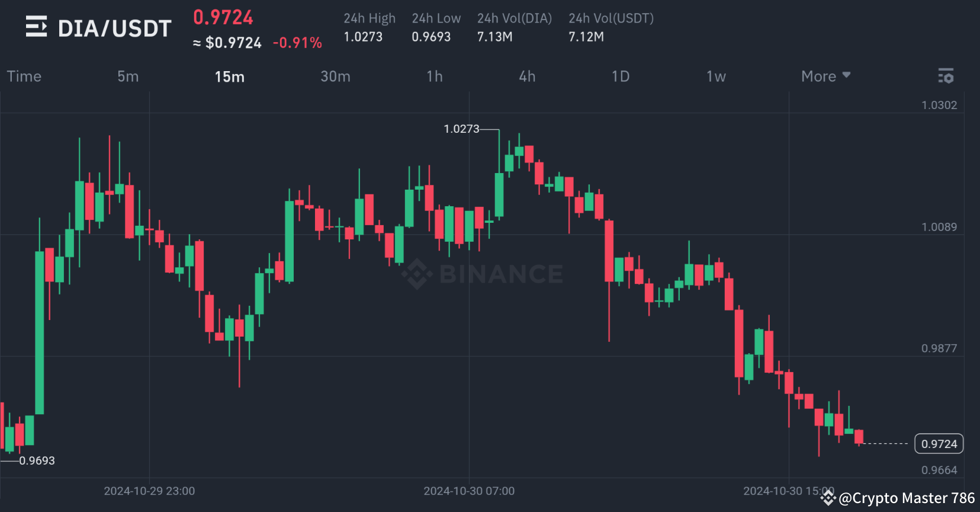Switch to the 5m timeframe
Image resolution: width=980 pixels, height=512 pixels.
[x=128, y=76]
